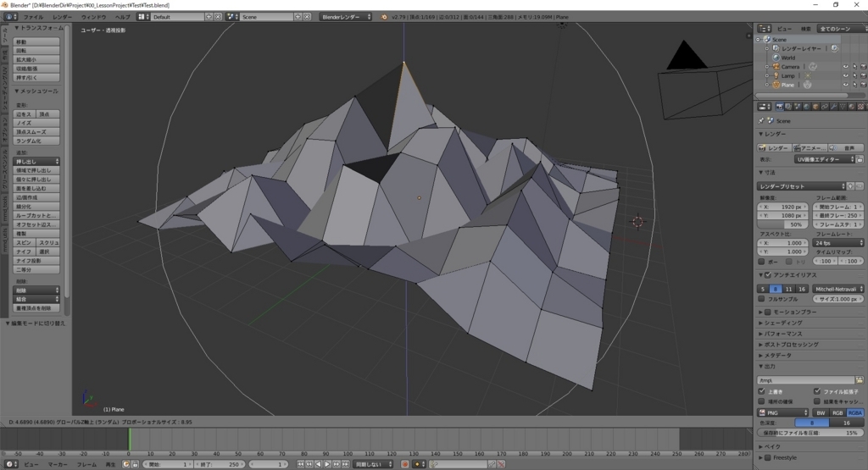
Task: Switch to the グリースペンシル side tab
Action: [4, 169]
